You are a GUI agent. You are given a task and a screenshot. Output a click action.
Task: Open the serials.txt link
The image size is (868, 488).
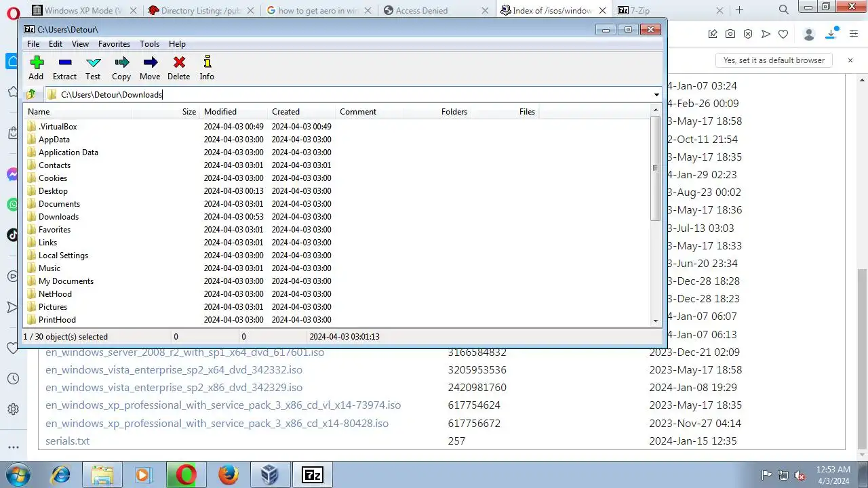tap(67, 441)
